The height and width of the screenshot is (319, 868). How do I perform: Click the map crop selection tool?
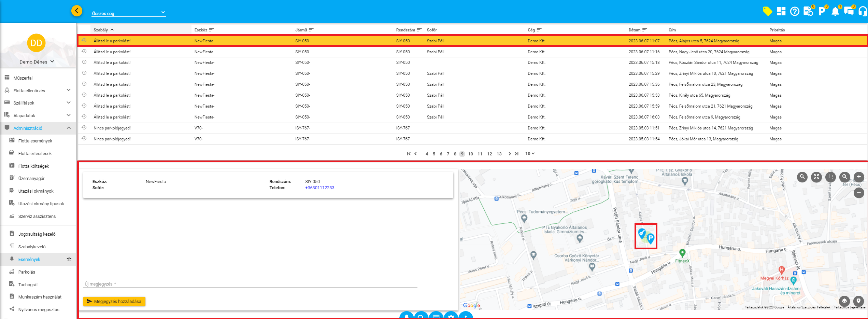(x=830, y=177)
